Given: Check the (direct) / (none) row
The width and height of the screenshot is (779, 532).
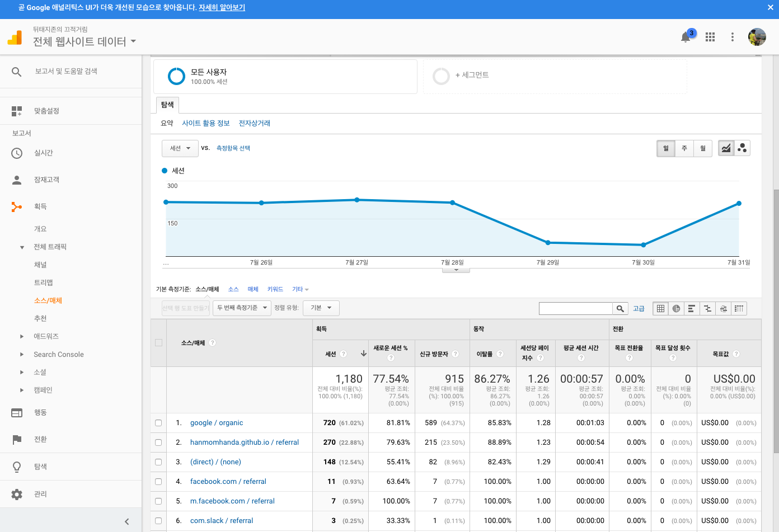Looking at the screenshot, I should click(x=158, y=462).
